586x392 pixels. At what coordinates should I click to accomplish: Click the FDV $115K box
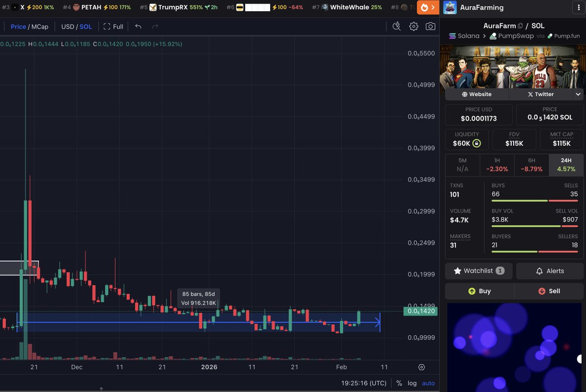pyautogui.click(x=514, y=140)
